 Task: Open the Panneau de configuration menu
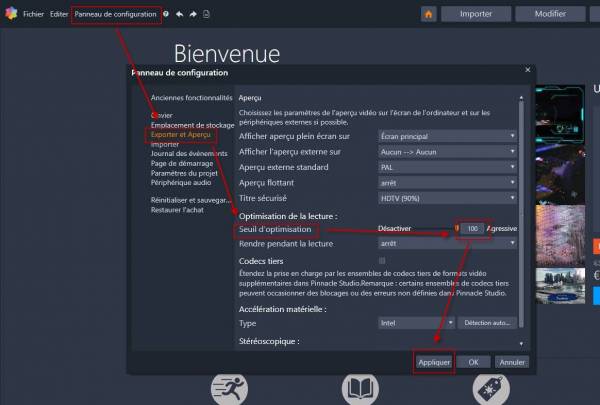[115, 15]
